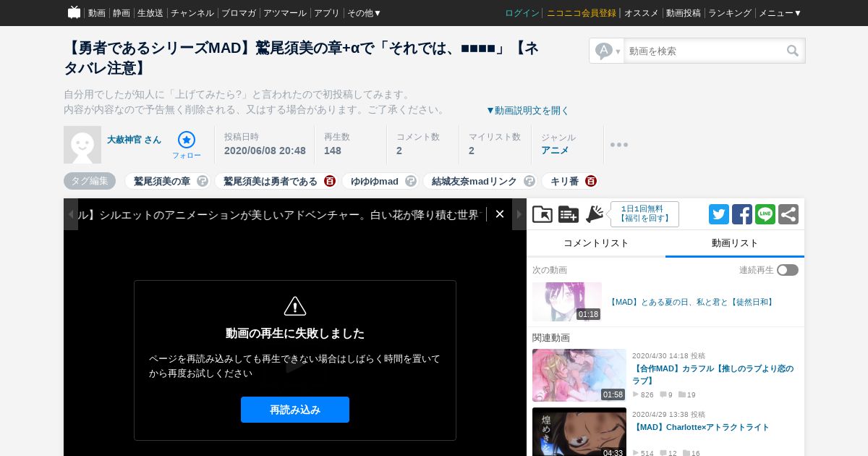Switch to the 動画リスト tab

pyautogui.click(x=735, y=243)
